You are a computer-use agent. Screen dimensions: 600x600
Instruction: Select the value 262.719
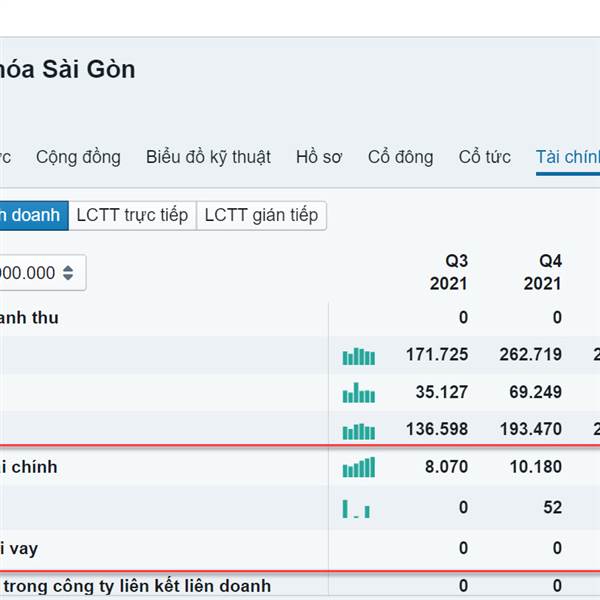[x=531, y=355]
